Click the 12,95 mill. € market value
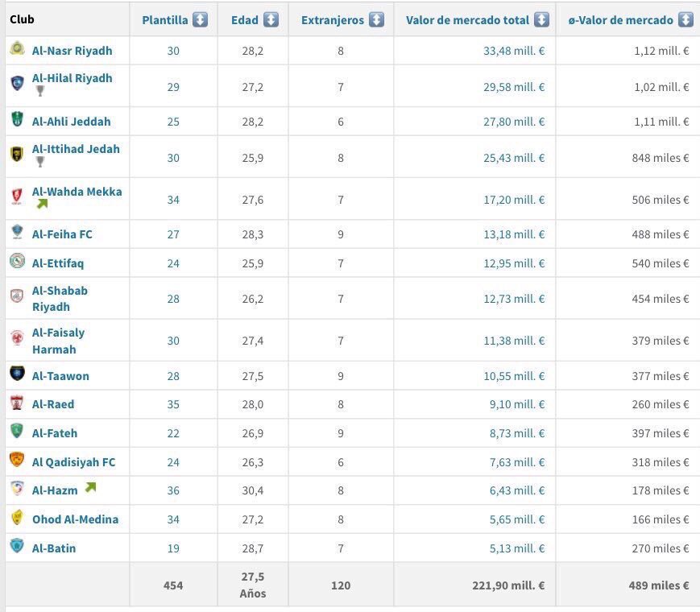The image size is (700, 612). [x=514, y=263]
